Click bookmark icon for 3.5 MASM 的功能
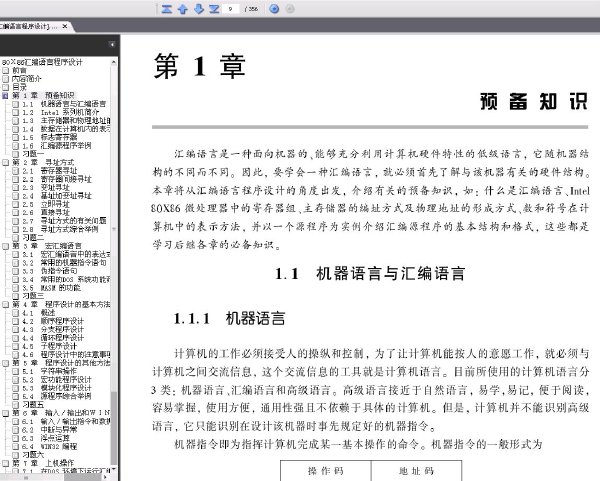The image size is (600, 481). coord(15,288)
